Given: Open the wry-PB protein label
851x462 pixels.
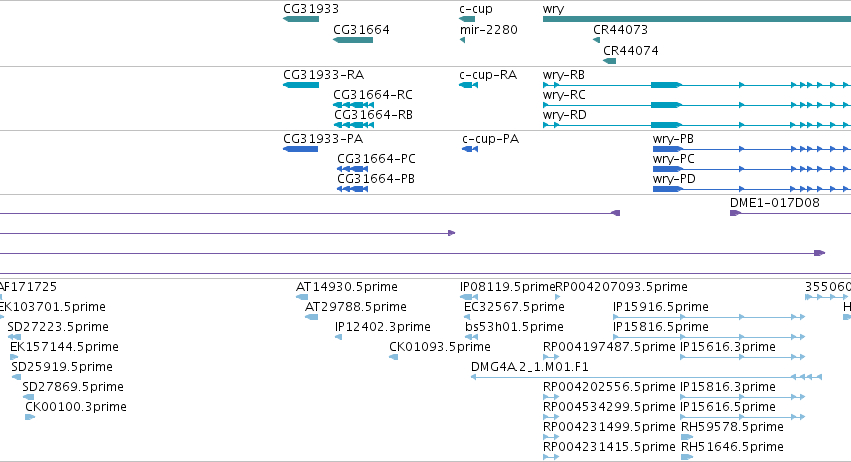Looking at the screenshot, I should click(x=673, y=138).
